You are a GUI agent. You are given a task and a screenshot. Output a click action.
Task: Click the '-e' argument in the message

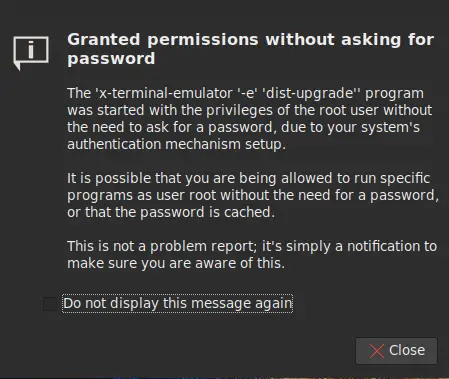(x=247, y=93)
